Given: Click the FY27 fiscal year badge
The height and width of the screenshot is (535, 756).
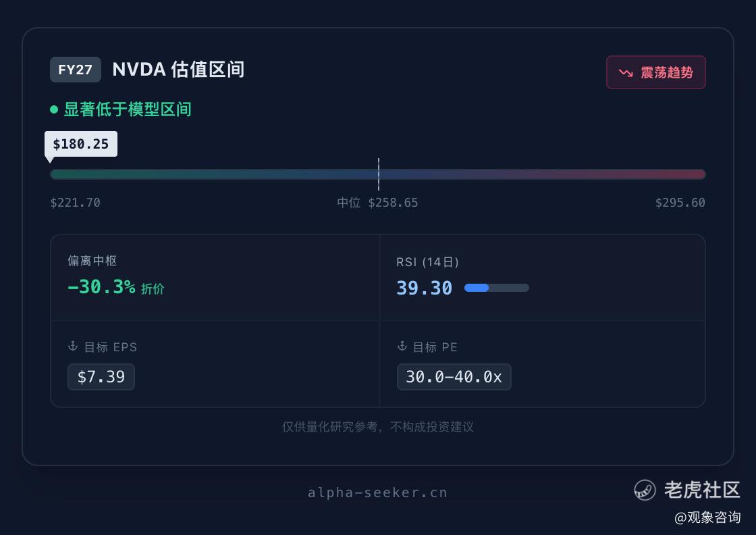Looking at the screenshot, I should pos(75,70).
